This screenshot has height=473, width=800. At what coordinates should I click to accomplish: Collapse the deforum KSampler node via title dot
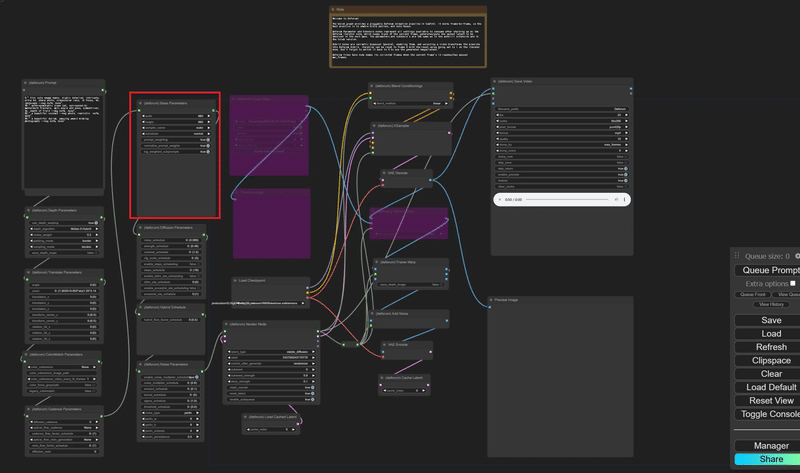coord(374,126)
